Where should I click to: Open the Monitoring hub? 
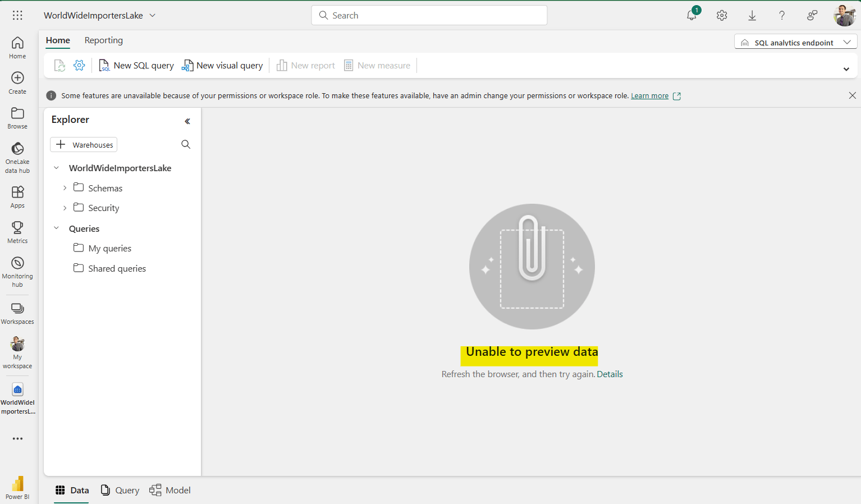pyautogui.click(x=17, y=272)
